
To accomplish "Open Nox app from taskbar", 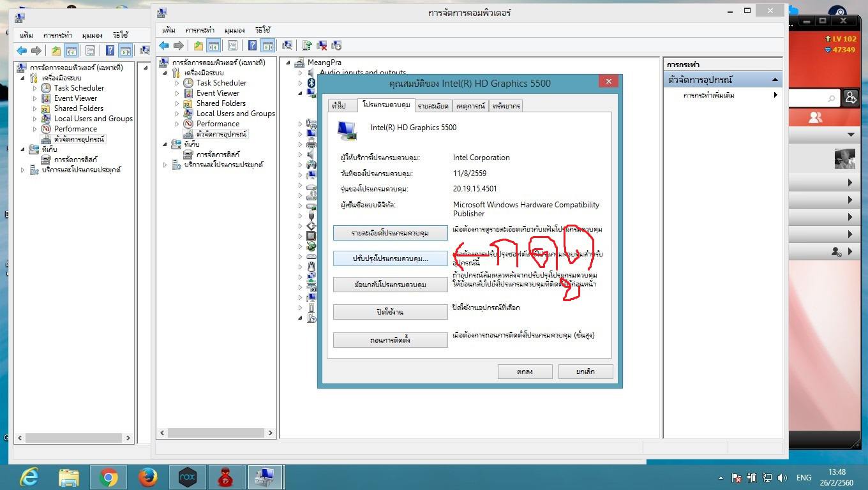I will point(187,477).
